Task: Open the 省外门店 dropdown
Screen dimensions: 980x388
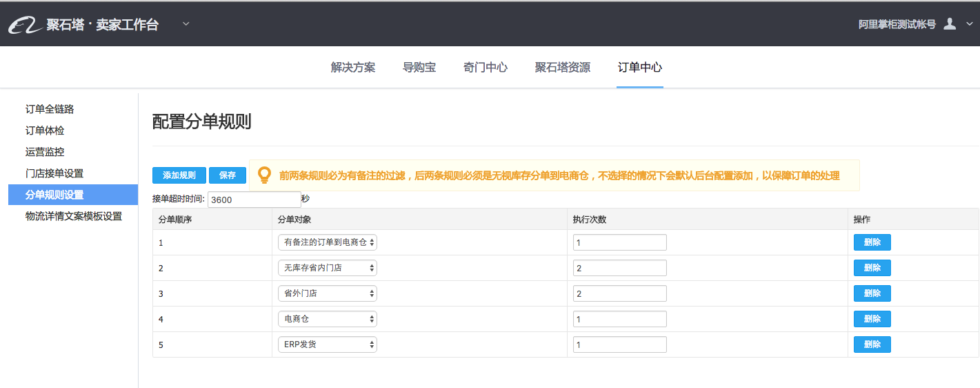Action: click(x=328, y=293)
